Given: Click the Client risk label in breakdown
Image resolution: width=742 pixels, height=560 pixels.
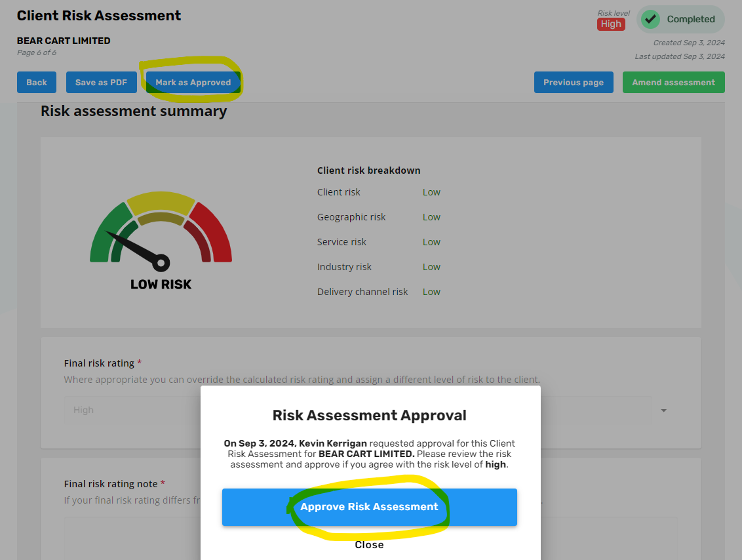Looking at the screenshot, I should point(338,192).
